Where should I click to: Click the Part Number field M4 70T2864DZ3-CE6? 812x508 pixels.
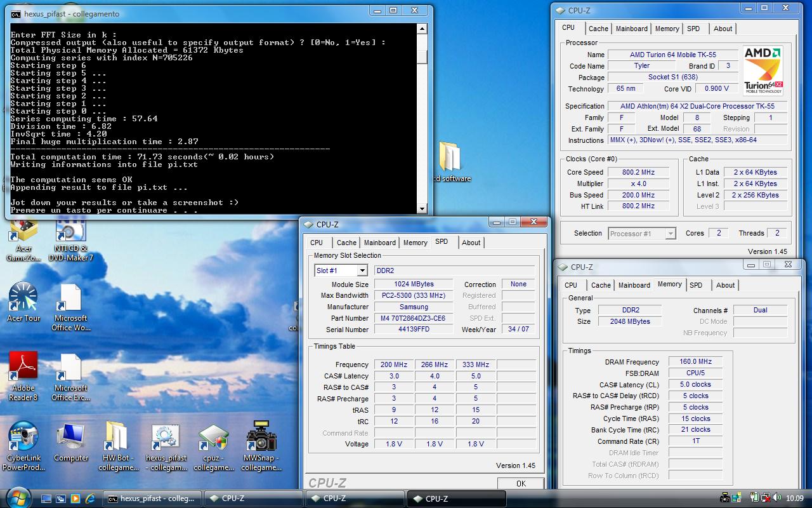pos(414,318)
